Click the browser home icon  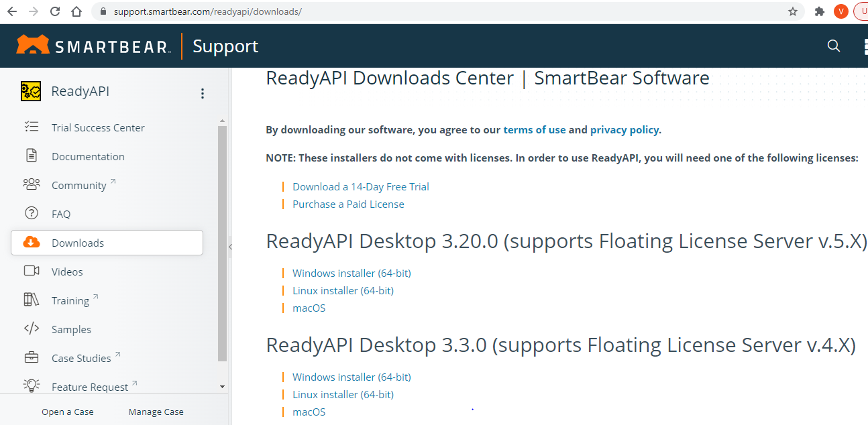76,11
